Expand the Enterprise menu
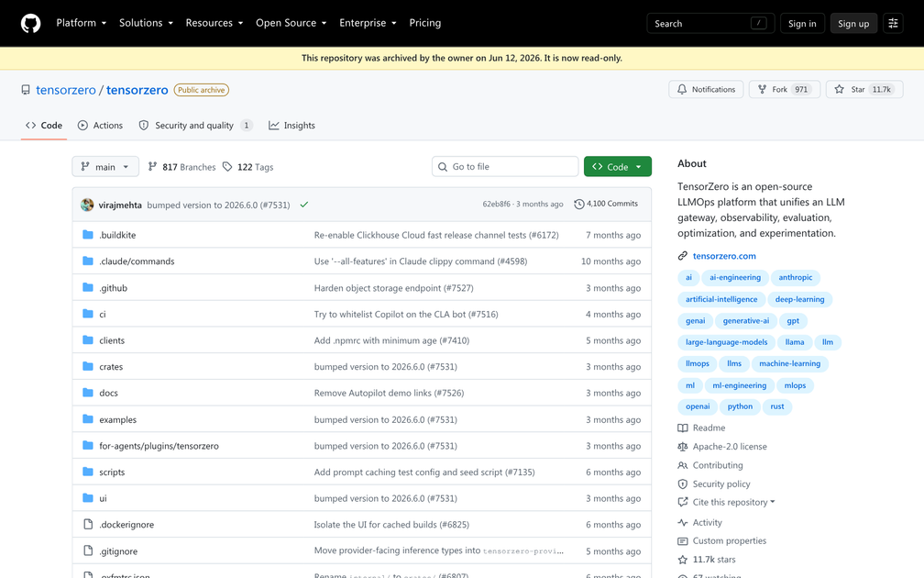The width and height of the screenshot is (924, 578). (368, 23)
